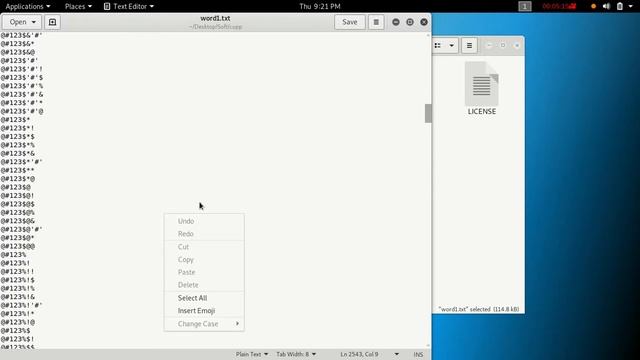The image size is (640, 360).
Task: Click Redo in the context menu
Action: (x=204, y=234)
